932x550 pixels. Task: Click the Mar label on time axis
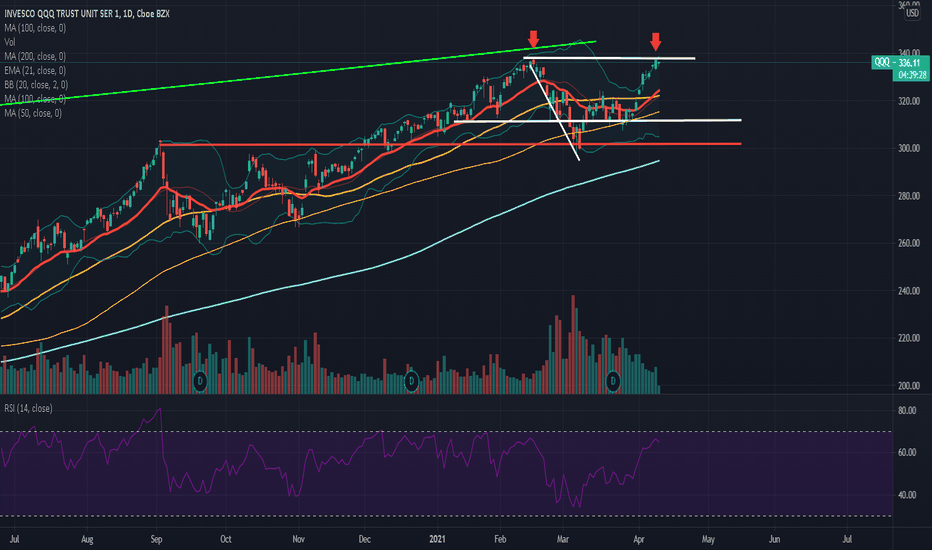[563, 539]
